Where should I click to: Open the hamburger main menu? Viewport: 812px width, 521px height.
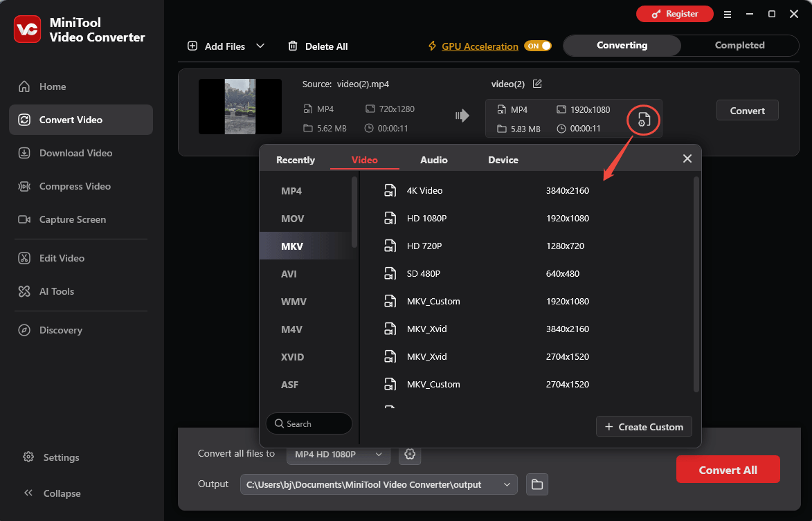click(728, 15)
